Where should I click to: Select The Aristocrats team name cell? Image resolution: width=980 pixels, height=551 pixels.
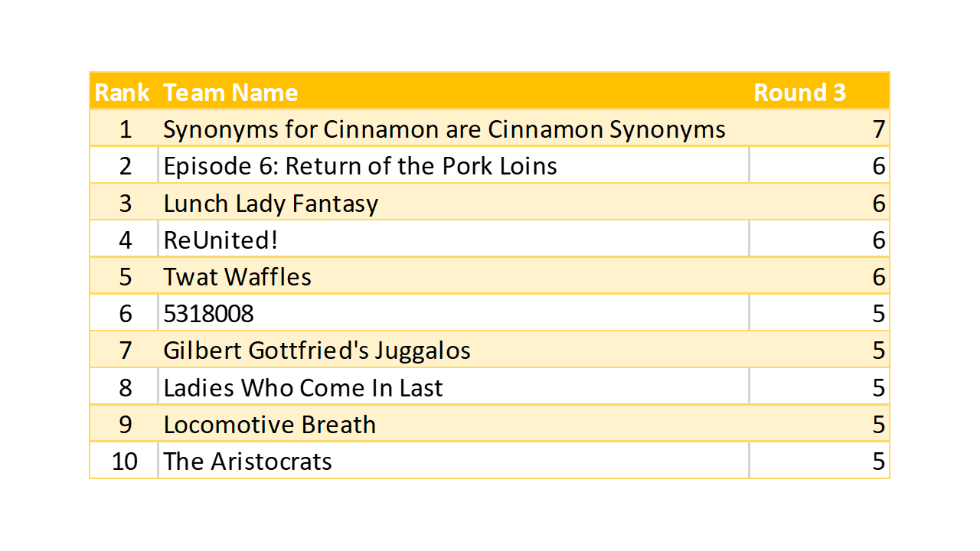click(247, 461)
